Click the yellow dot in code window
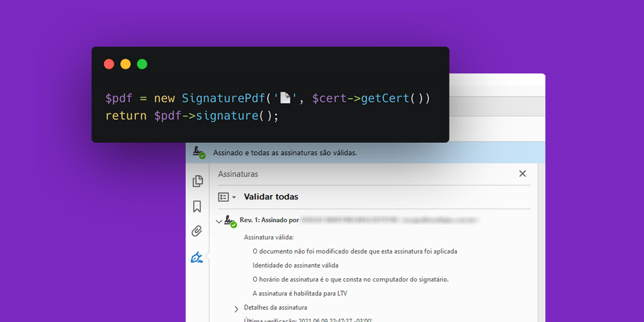Screen dimensions: 644x322 tap(125, 64)
